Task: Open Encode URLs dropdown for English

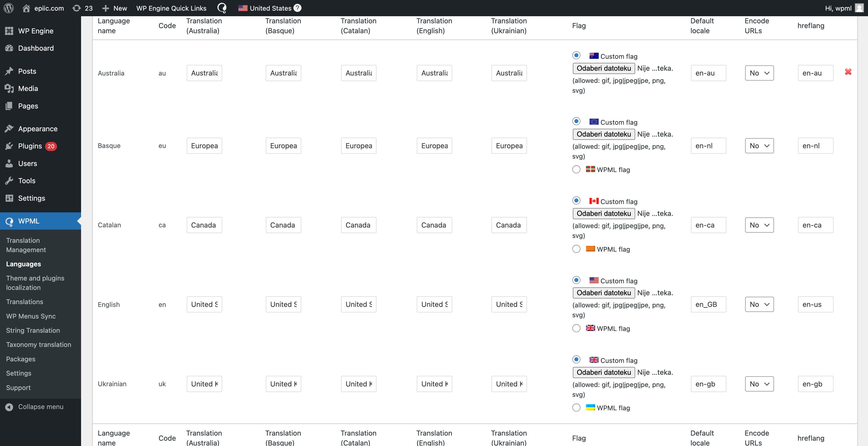Action: pyautogui.click(x=759, y=304)
